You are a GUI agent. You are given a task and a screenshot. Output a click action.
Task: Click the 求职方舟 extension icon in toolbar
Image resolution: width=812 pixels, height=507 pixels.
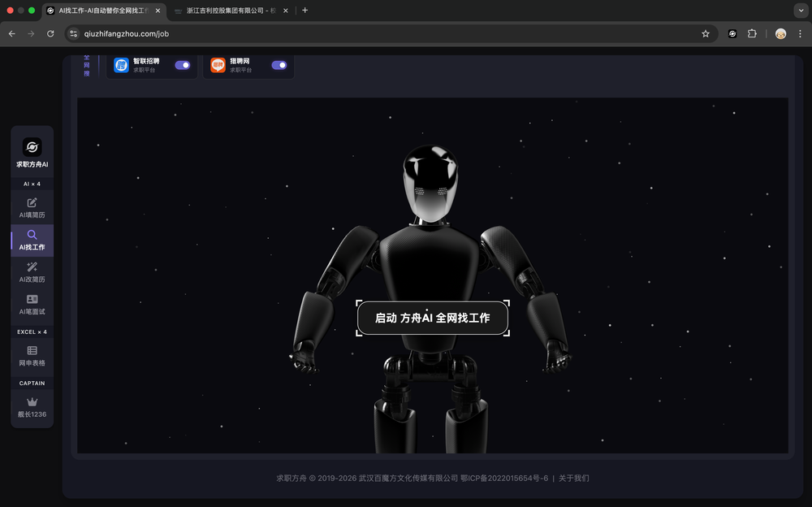click(732, 33)
